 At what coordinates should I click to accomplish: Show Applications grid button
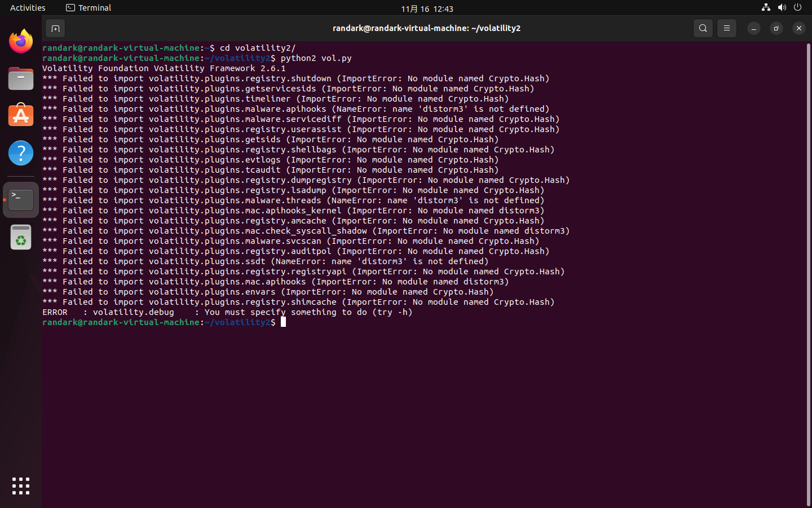pos(21,486)
